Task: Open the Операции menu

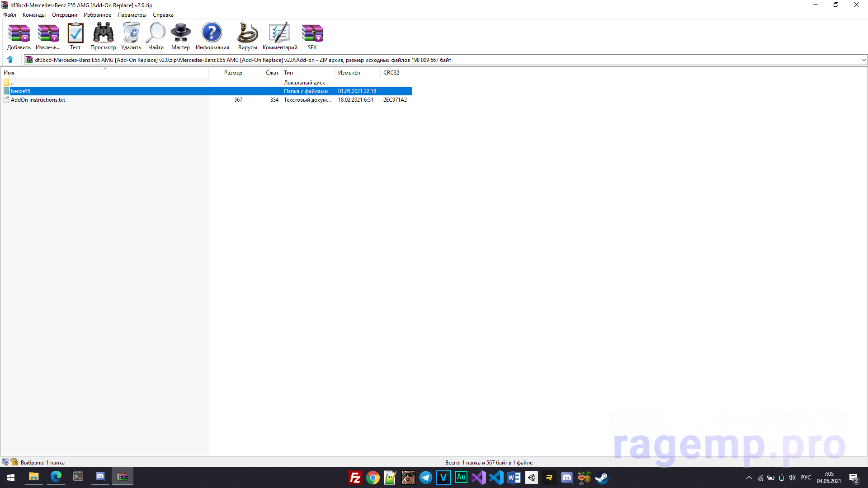Action: (65, 15)
